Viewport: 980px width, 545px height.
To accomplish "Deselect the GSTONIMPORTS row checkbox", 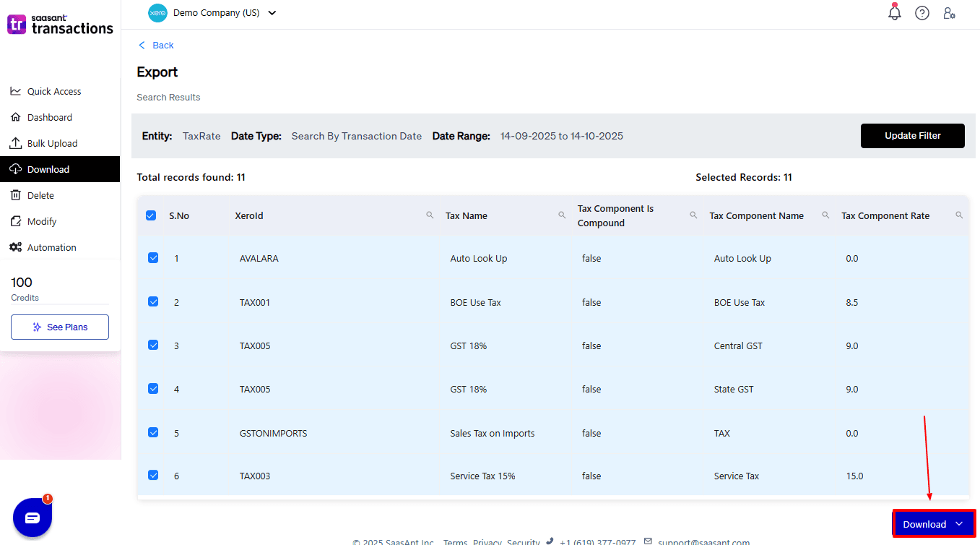I will coord(153,432).
